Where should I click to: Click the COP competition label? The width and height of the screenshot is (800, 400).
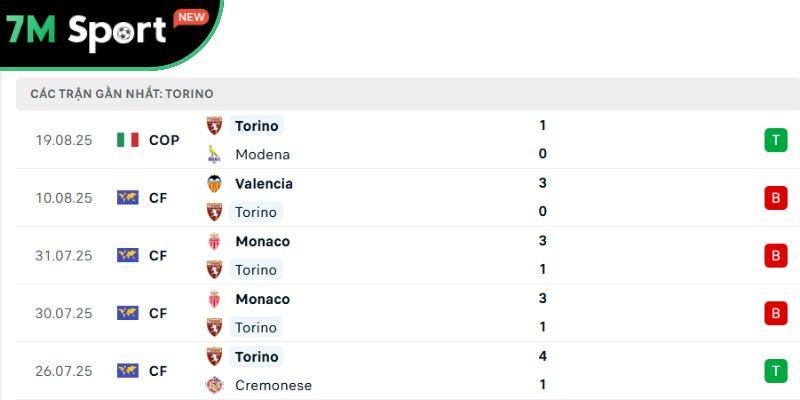(x=164, y=140)
